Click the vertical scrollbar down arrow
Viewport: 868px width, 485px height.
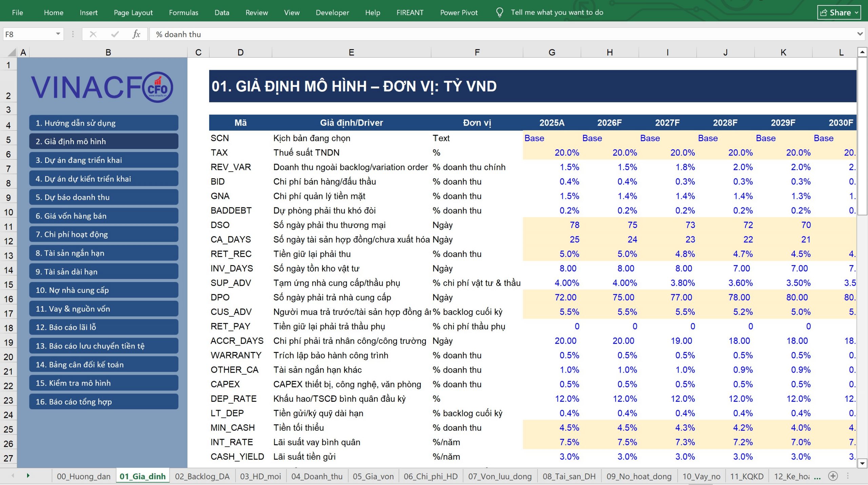[x=862, y=463]
